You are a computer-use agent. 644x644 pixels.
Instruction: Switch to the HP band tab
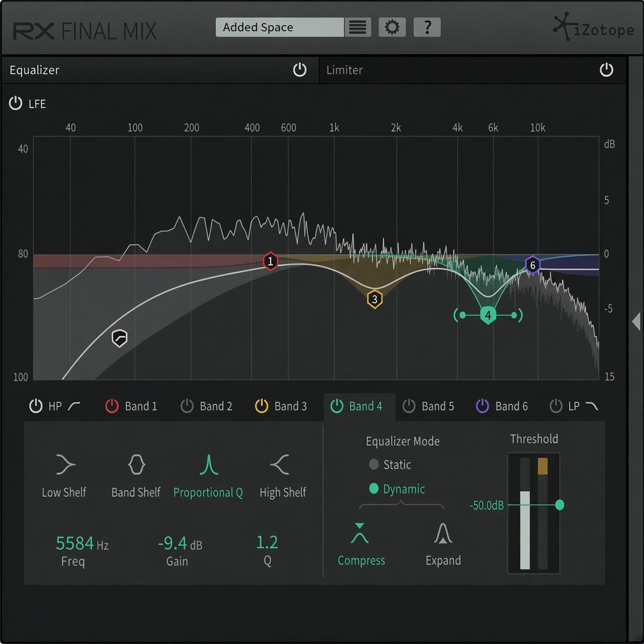[55, 406]
